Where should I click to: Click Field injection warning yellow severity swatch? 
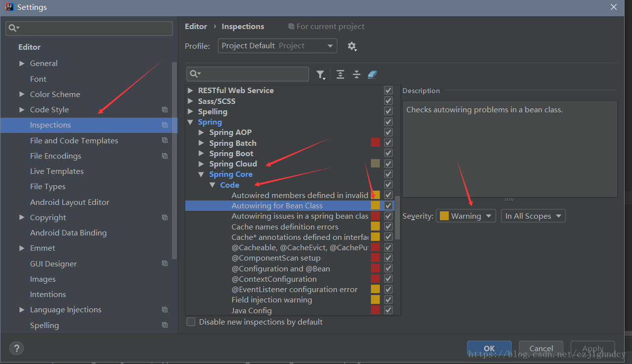click(x=375, y=299)
